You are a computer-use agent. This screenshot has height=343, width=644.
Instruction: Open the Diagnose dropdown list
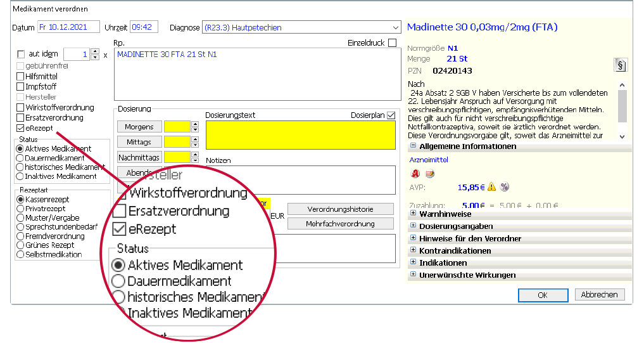click(x=395, y=28)
